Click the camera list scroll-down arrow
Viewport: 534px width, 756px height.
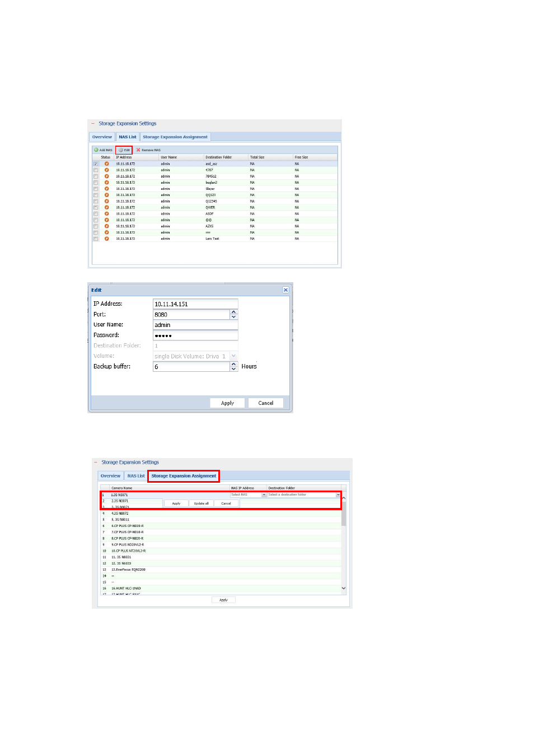coord(344,588)
